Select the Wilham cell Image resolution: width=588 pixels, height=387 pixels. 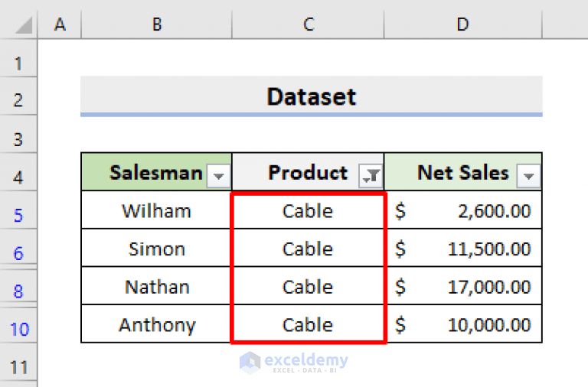click(156, 210)
